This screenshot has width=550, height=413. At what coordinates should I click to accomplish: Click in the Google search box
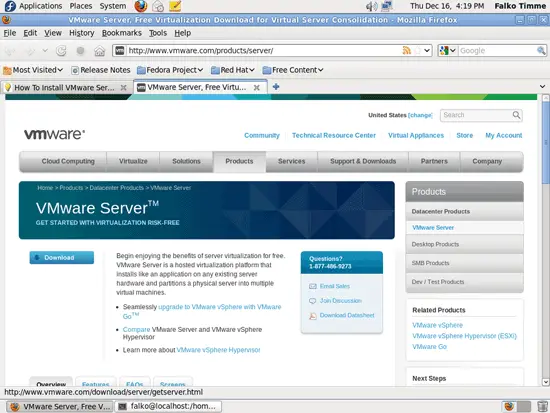pos(497,51)
